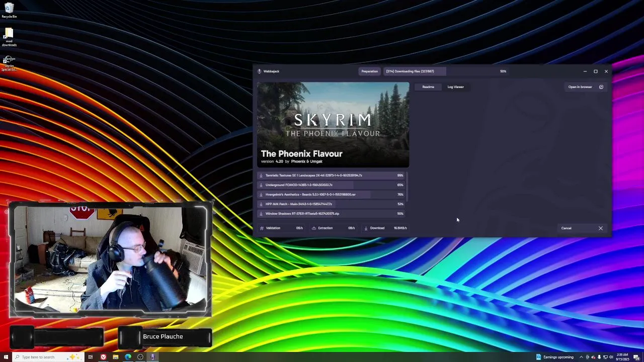Viewport: 644px width, 362px height.
Task: Click the 99% value on Tamrielic Textures row
Action: click(400, 175)
